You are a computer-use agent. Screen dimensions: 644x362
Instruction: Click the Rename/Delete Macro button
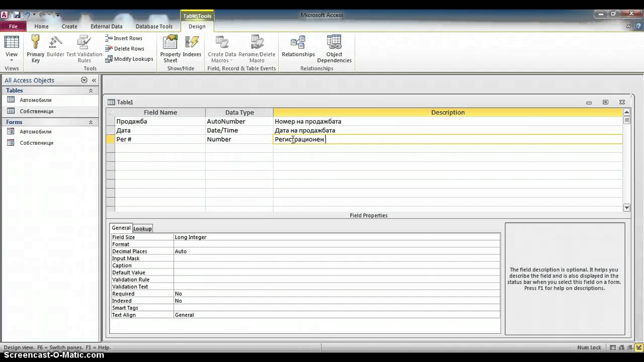click(257, 49)
